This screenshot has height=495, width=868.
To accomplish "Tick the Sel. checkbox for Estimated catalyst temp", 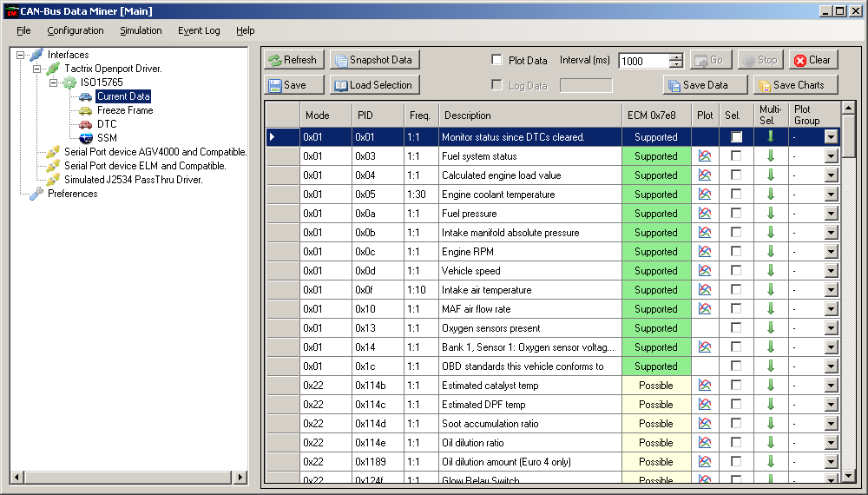I will pos(736,385).
